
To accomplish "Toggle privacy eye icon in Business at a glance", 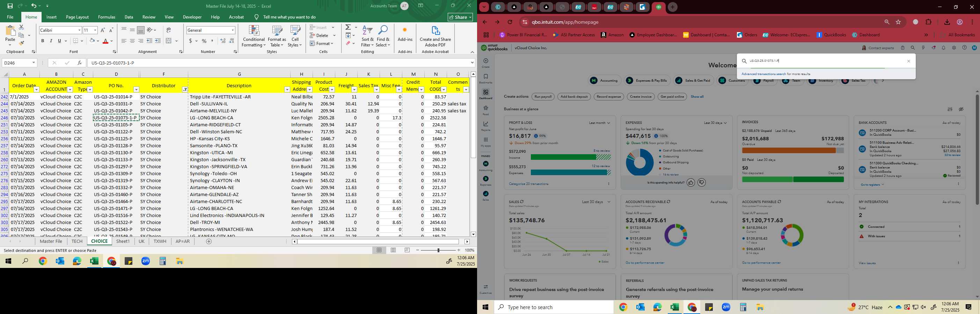I will coord(961,109).
